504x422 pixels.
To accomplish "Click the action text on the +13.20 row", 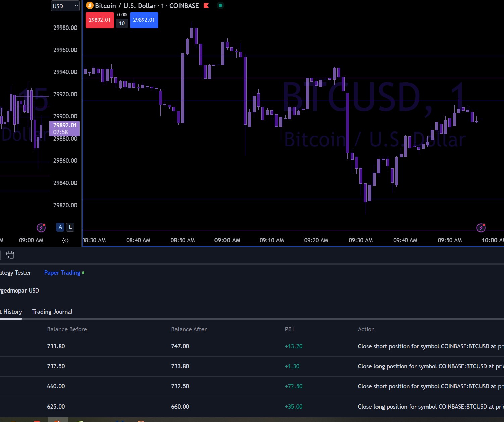I will (431, 346).
